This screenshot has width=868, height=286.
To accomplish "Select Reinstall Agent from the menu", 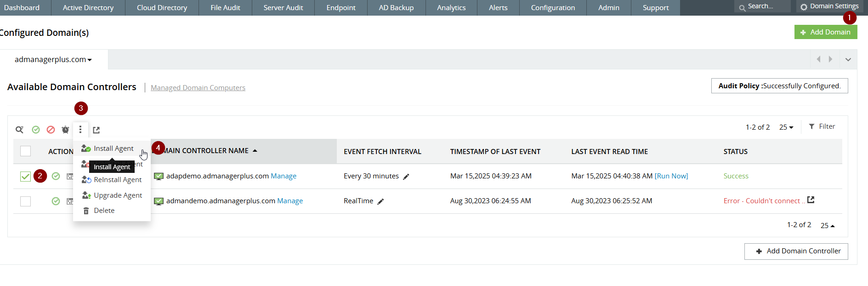I will click(117, 180).
